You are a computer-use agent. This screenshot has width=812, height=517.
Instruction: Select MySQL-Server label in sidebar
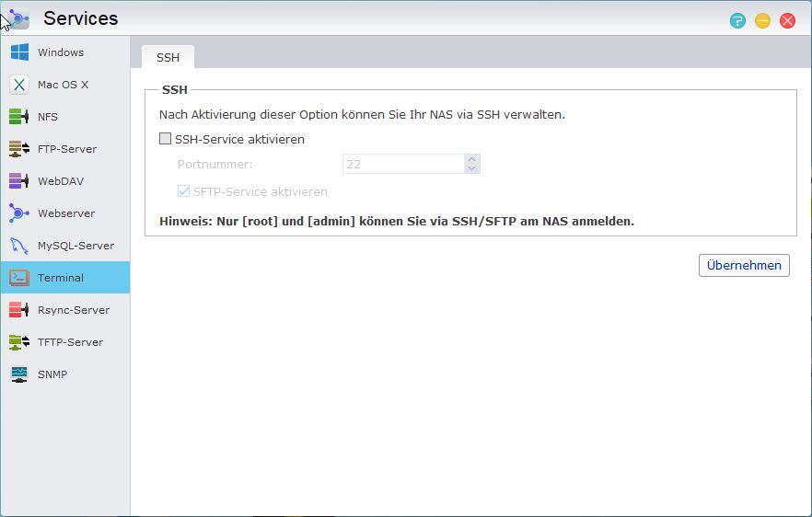tap(76, 246)
